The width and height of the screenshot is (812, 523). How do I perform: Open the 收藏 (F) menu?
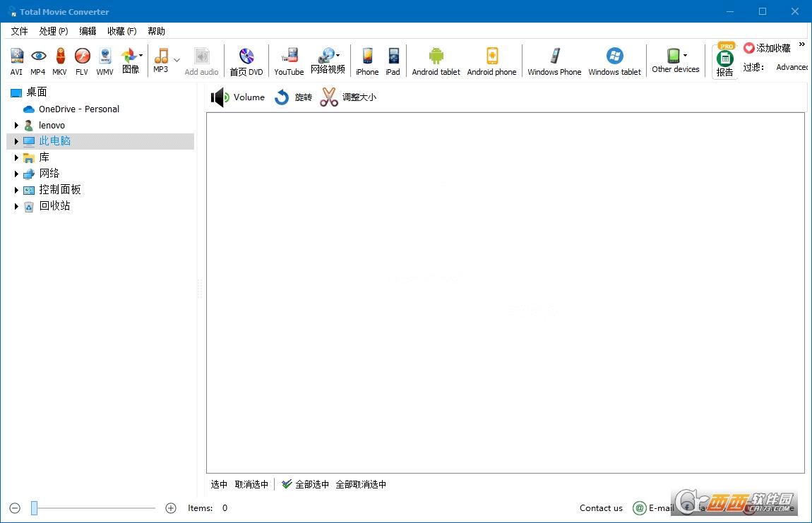(x=121, y=31)
